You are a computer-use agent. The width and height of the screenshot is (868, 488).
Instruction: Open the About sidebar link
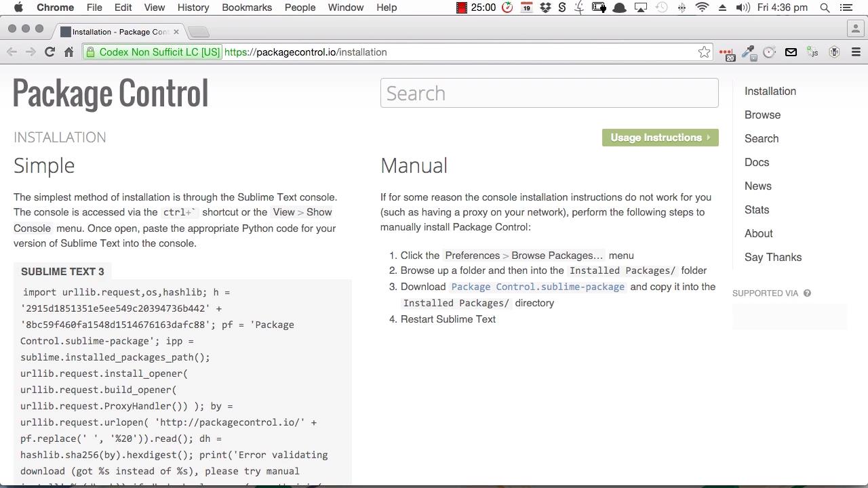(759, 233)
